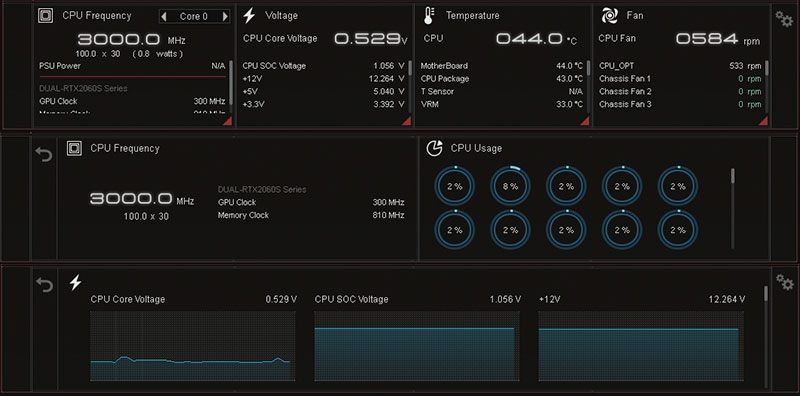The image size is (800, 396).
Task: Click the Fan list scrollbar
Action: (766, 85)
